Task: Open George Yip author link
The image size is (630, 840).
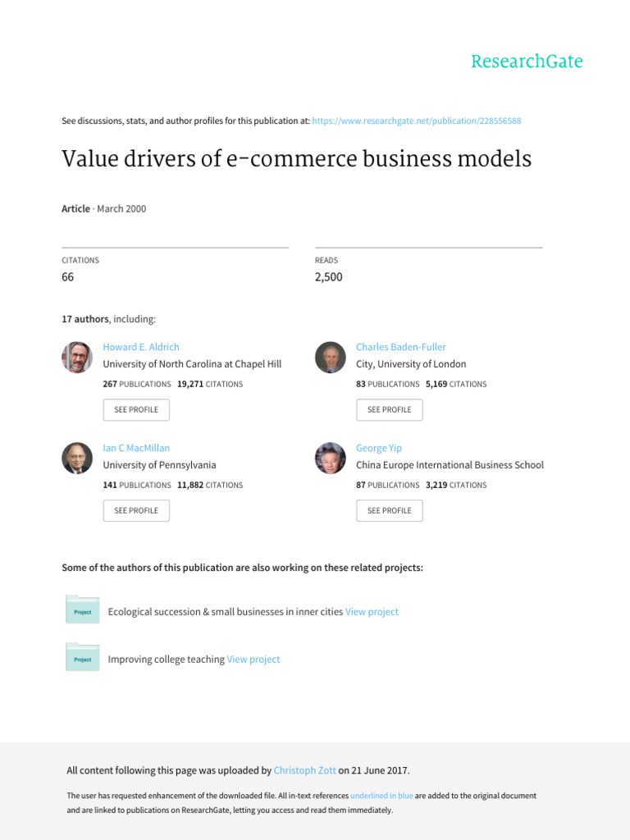Action: [x=379, y=448]
